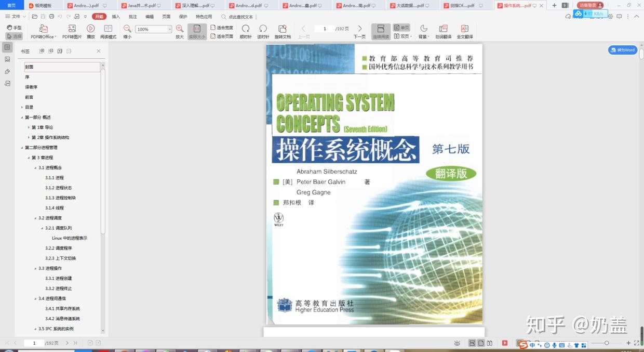Open bookmark 3.4.1 共享内存系统
The width and height of the screenshot is (644, 352).
click(63, 308)
